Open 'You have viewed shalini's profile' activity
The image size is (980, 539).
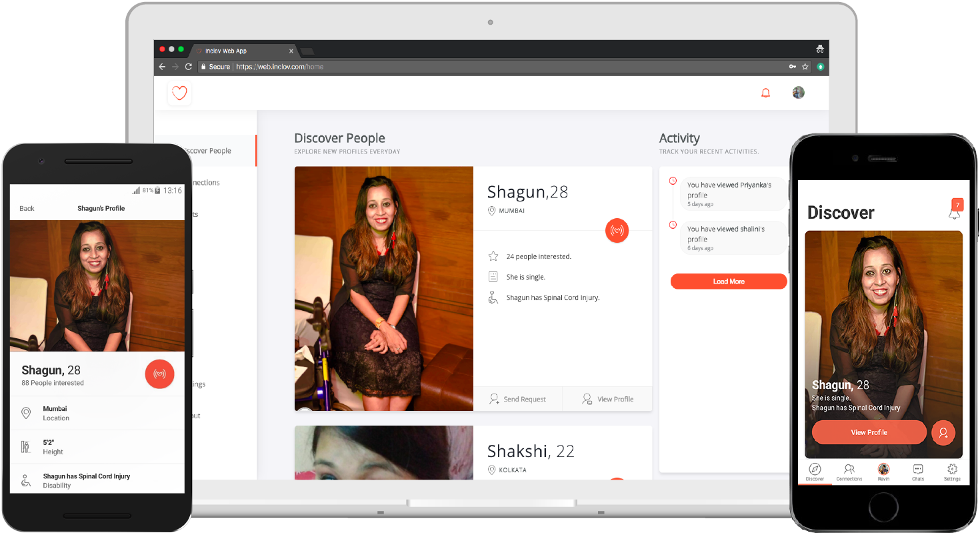733,238
